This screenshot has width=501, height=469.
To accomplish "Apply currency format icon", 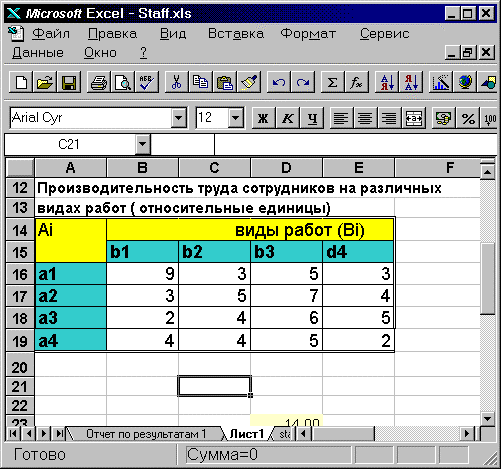I will pyautogui.click(x=443, y=118).
